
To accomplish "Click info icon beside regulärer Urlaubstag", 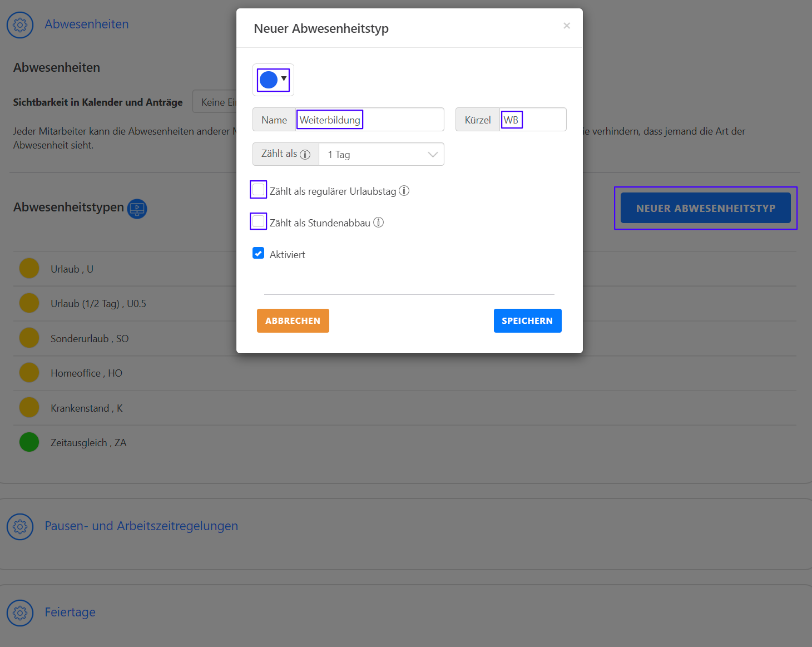I will 404,191.
